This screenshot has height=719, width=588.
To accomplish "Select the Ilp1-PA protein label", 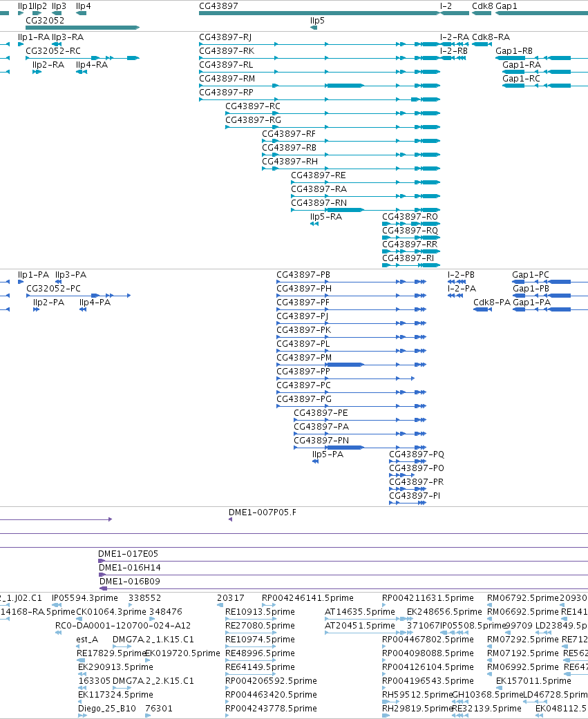I will [33, 275].
